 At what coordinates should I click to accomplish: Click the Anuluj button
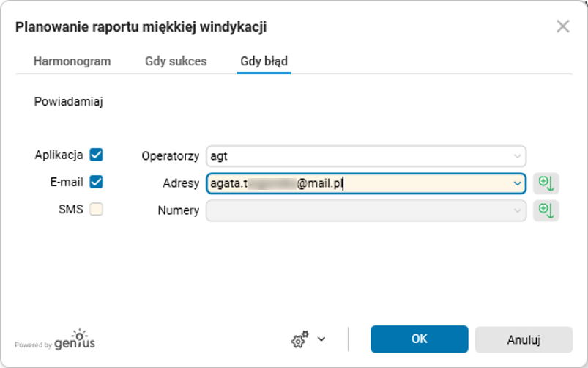pyautogui.click(x=524, y=340)
